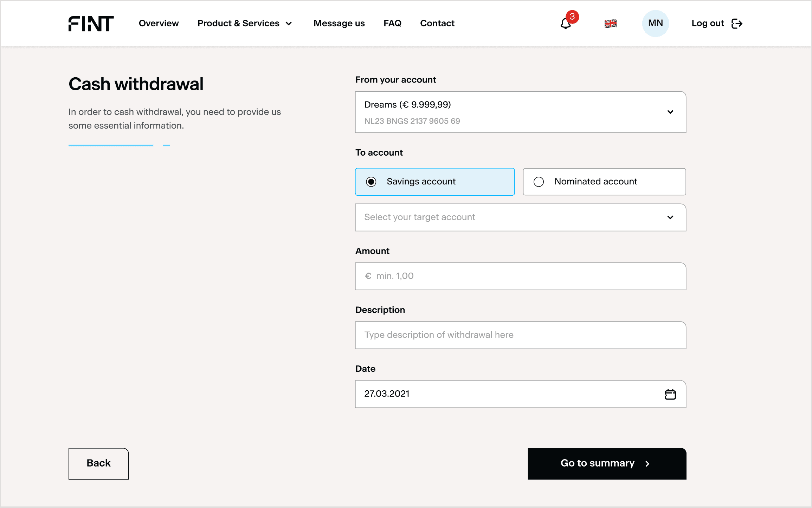Open the calendar date picker icon
Screen dimensions: 812x508
click(670, 394)
